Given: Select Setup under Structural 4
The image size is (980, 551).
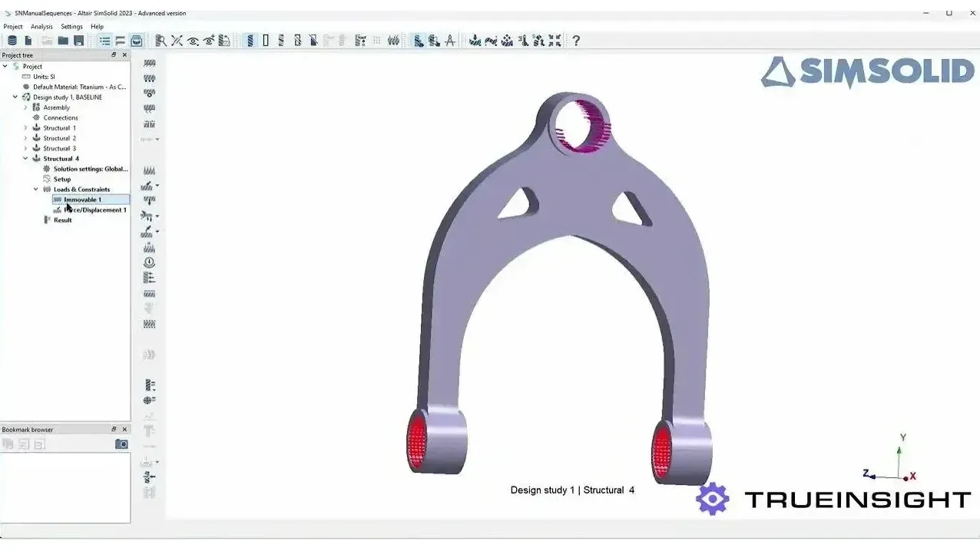Looking at the screenshot, I should pyautogui.click(x=62, y=179).
